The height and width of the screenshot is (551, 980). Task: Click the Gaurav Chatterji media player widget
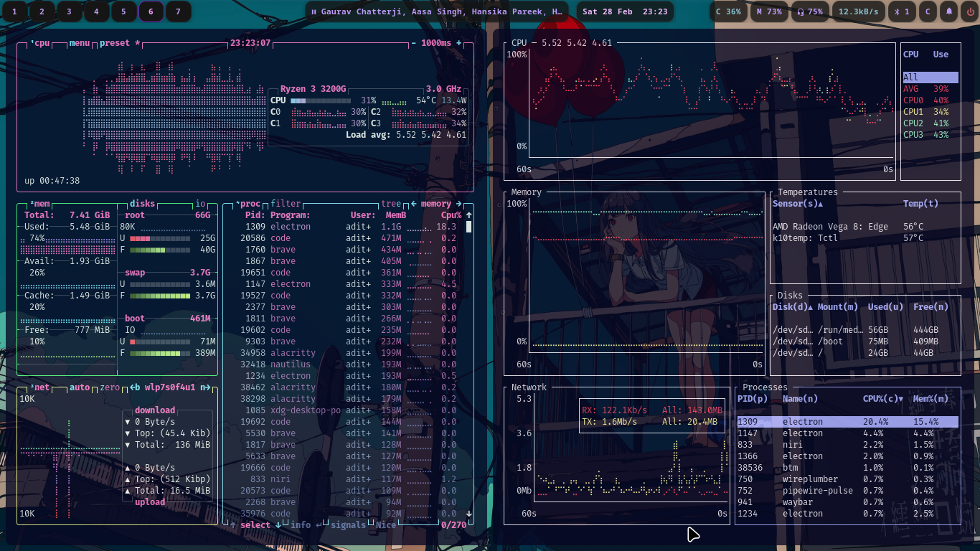point(437,11)
